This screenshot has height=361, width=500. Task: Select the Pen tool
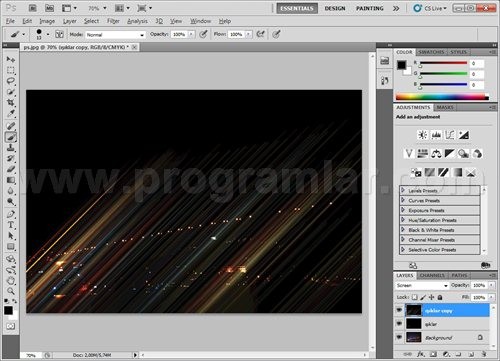[11, 214]
